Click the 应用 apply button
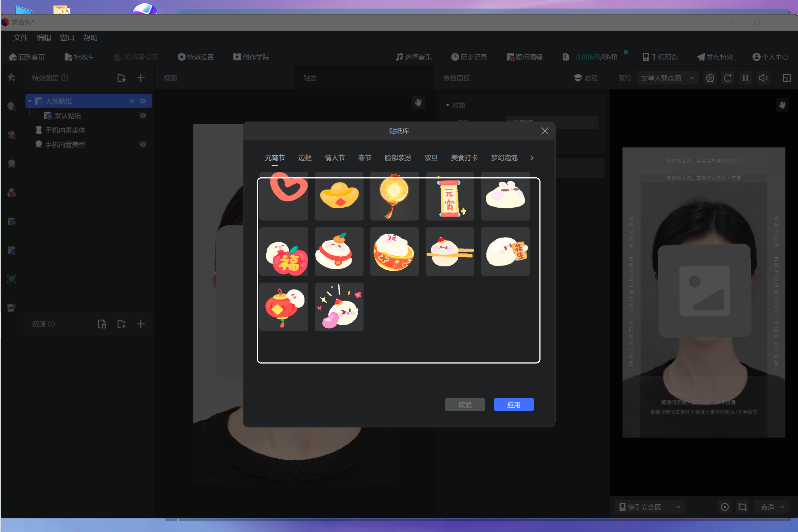Screen dimensions: 798x532 pyautogui.click(x=514, y=405)
